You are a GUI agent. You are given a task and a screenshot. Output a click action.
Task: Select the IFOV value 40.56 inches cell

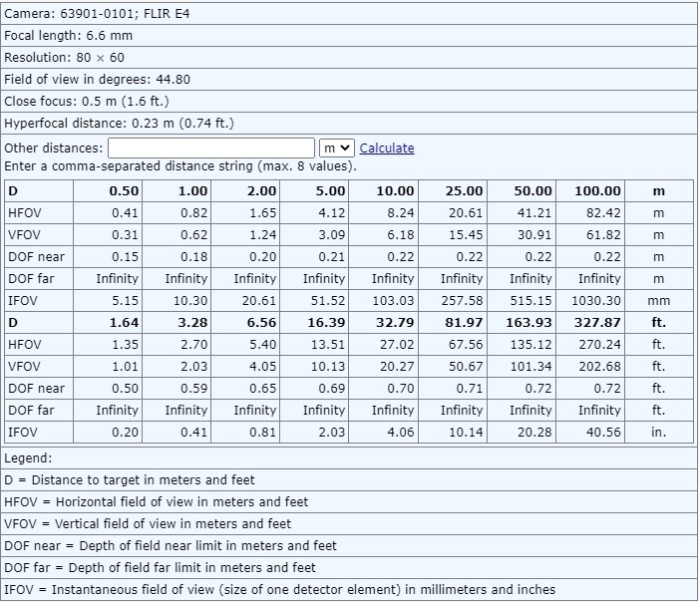point(598,433)
